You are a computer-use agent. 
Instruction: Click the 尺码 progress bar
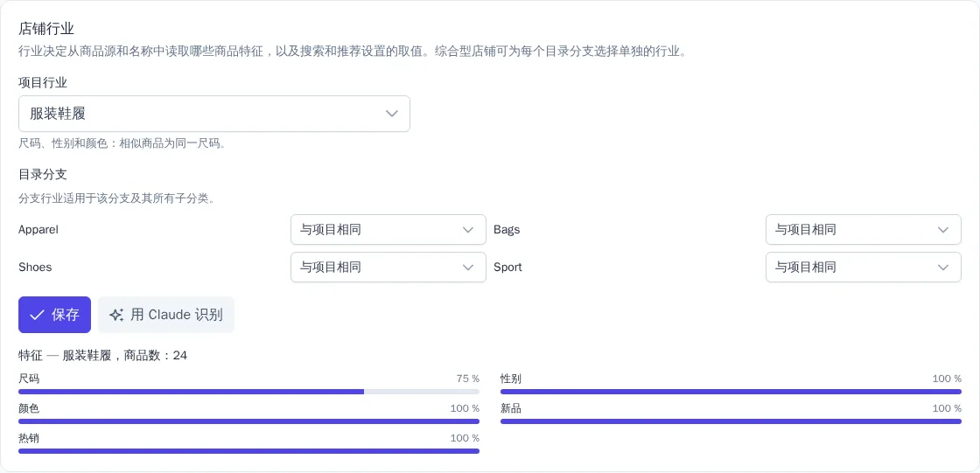tap(248, 392)
